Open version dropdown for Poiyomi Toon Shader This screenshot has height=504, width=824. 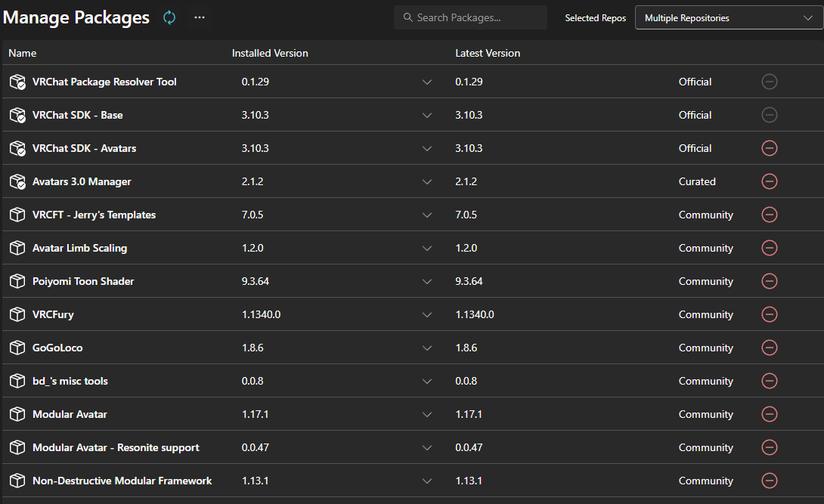(427, 281)
